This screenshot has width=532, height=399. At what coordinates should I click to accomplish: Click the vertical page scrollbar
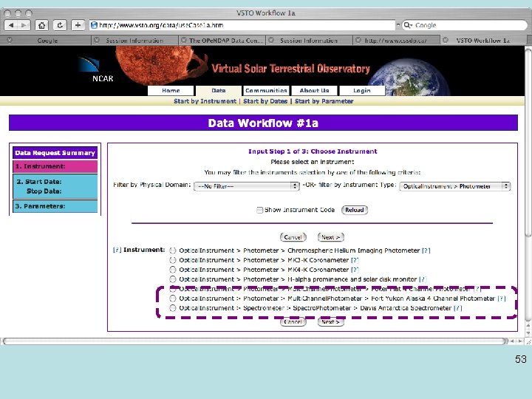point(528,143)
